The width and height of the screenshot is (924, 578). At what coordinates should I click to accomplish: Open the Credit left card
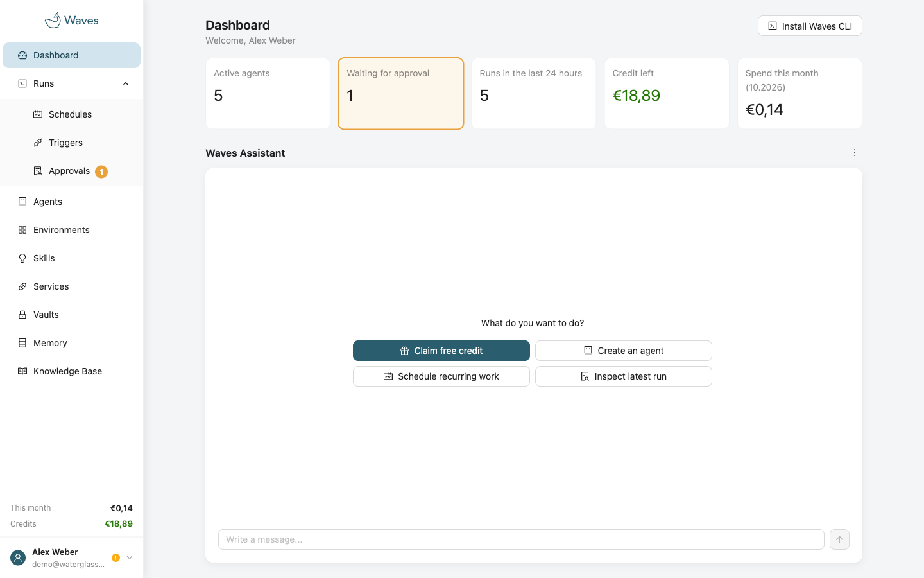pyautogui.click(x=667, y=94)
